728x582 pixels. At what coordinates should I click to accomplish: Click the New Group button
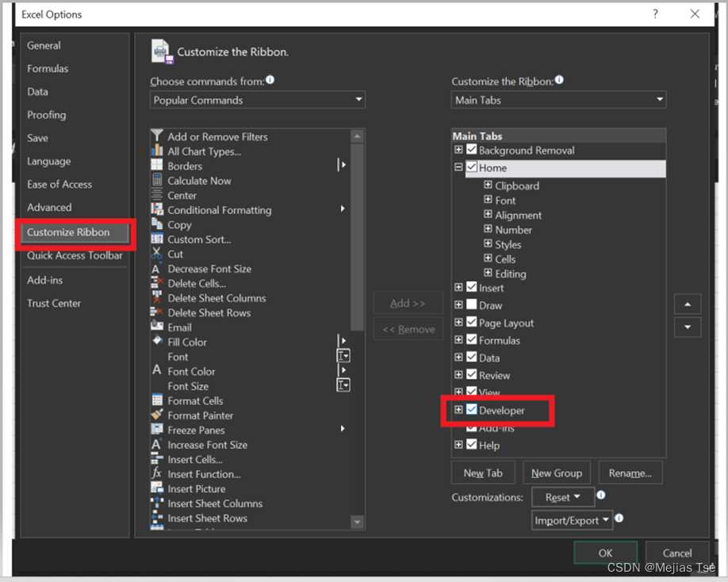(557, 473)
